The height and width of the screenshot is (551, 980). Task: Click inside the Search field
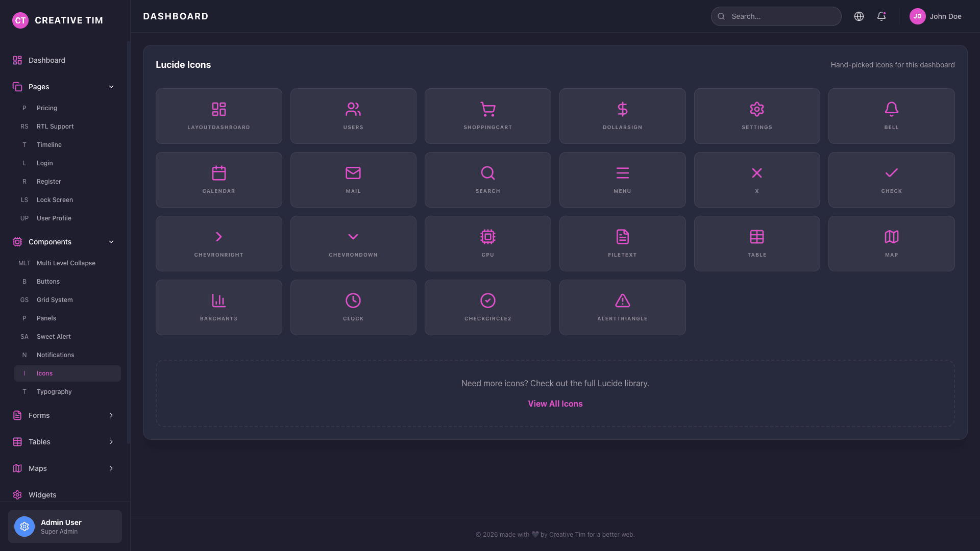(776, 16)
